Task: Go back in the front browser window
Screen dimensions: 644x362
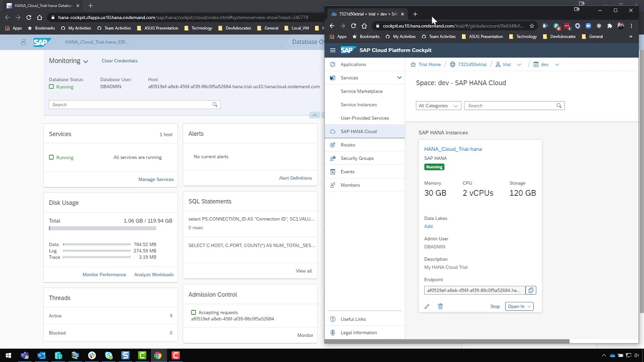Action: click(x=332, y=26)
